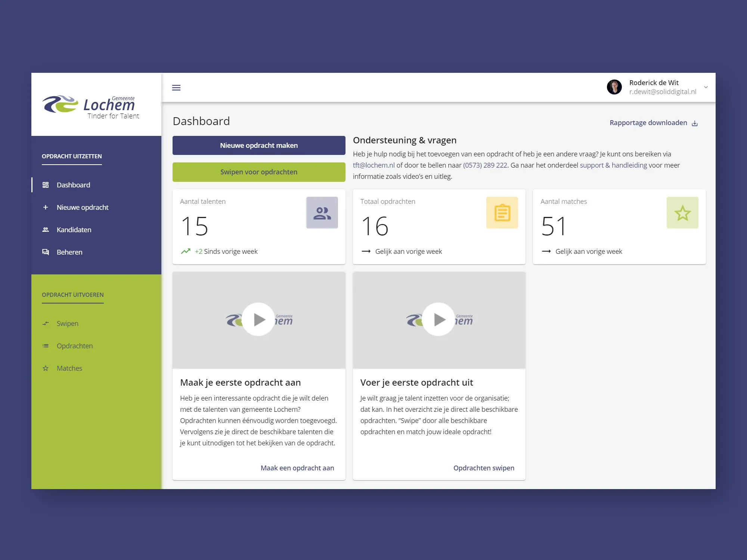
Task: Open Kandidaten in the sidebar
Action: [x=74, y=230]
